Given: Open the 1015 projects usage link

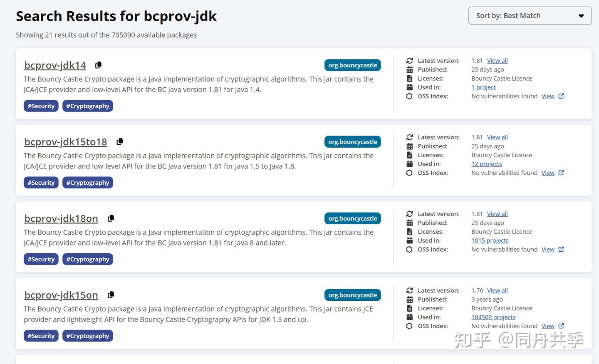Looking at the screenshot, I should 490,240.
